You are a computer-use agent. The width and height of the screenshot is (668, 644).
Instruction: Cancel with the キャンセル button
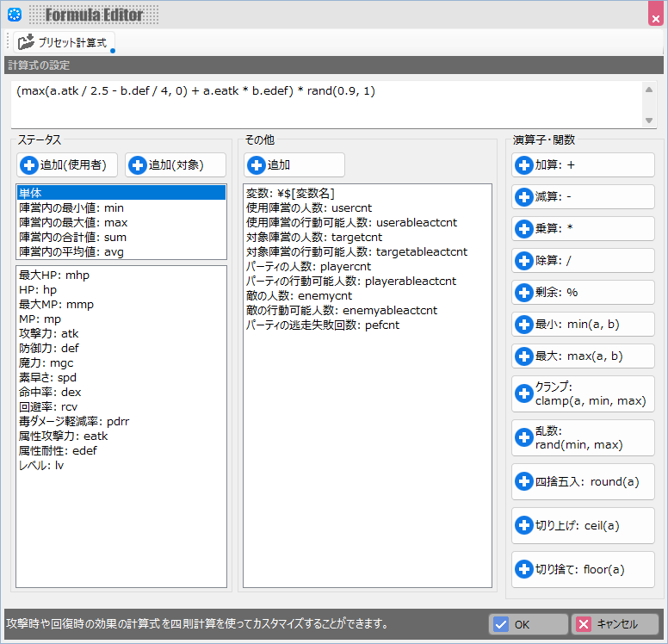coord(615,624)
